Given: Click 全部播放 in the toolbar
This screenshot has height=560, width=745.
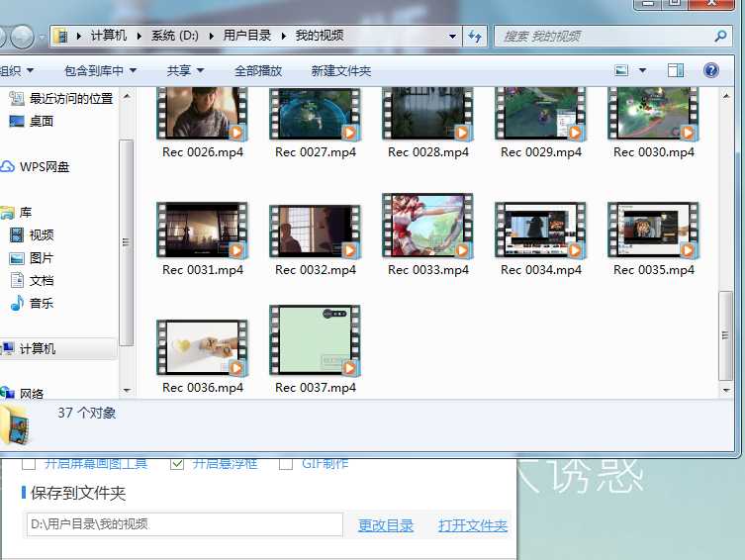Looking at the screenshot, I should pyautogui.click(x=258, y=71).
